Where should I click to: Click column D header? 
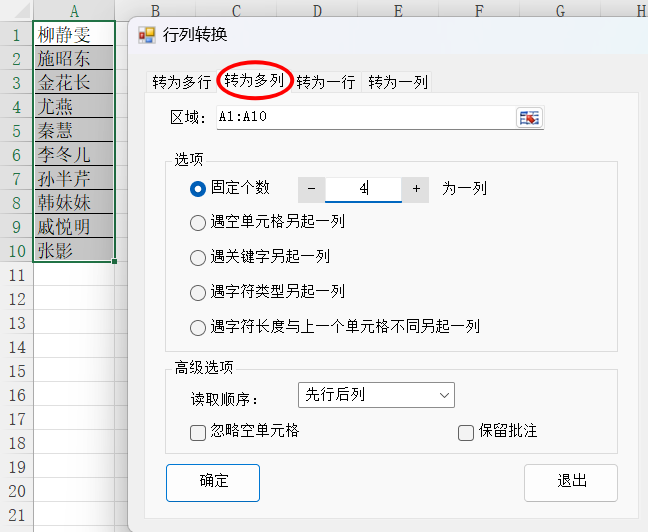pyautogui.click(x=317, y=10)
